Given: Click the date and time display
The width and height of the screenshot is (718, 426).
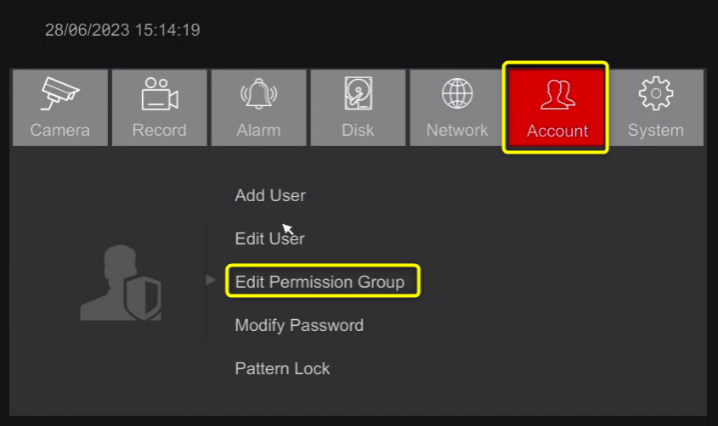Looking at the screenshot, I should click(122, 30).
